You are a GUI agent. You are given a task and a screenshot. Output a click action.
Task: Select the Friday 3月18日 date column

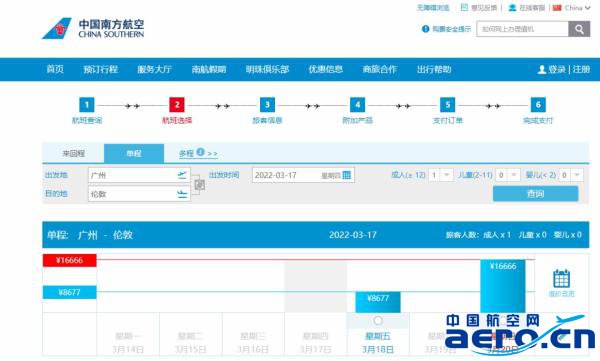pyautogui.click(x=378, y=334)
